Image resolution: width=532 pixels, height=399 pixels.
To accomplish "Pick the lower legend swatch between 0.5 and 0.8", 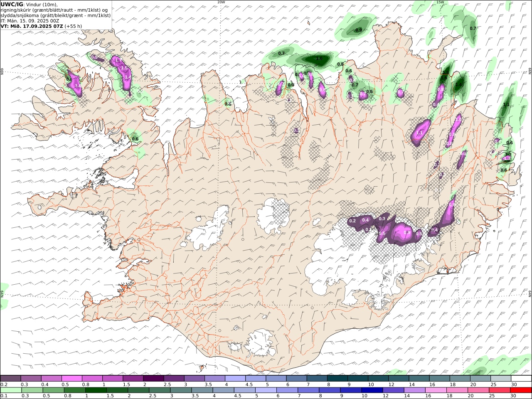I will click(x=53, y=390).
